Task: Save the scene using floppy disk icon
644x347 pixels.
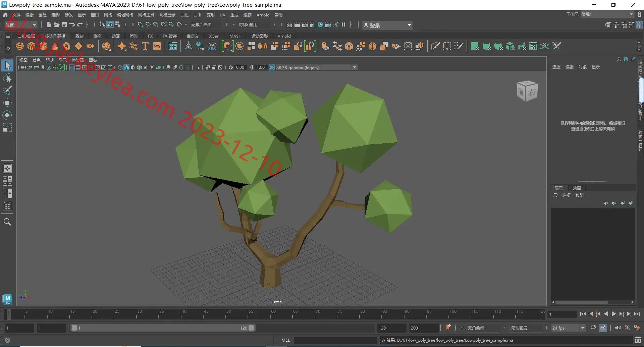Action: click(64, 25)
